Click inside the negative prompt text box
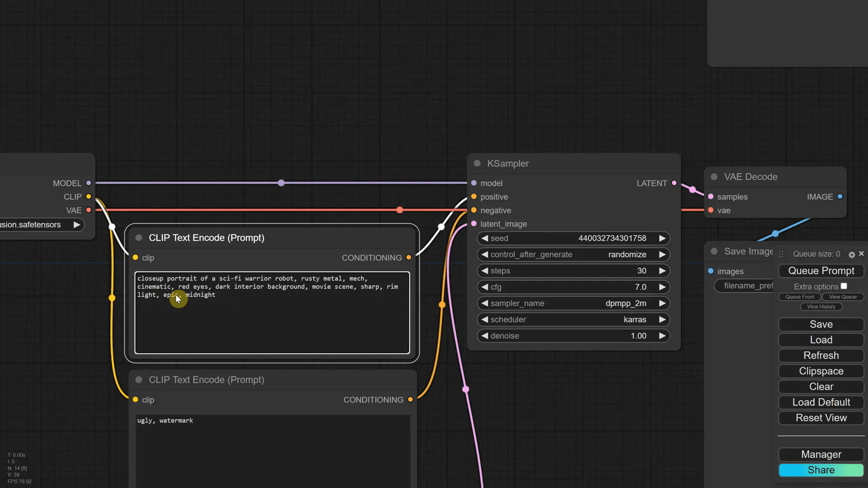Viewport: 868px width, 488px height. tap(271, 447)
